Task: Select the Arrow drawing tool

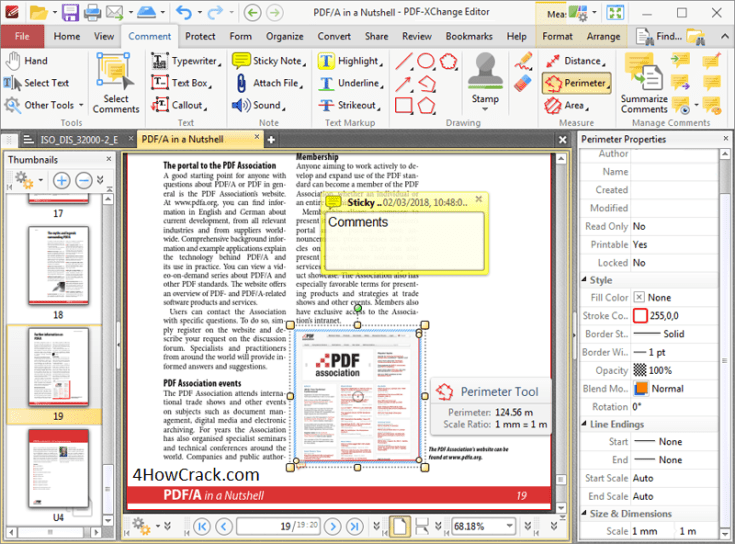Action: (x=404, y=83)
